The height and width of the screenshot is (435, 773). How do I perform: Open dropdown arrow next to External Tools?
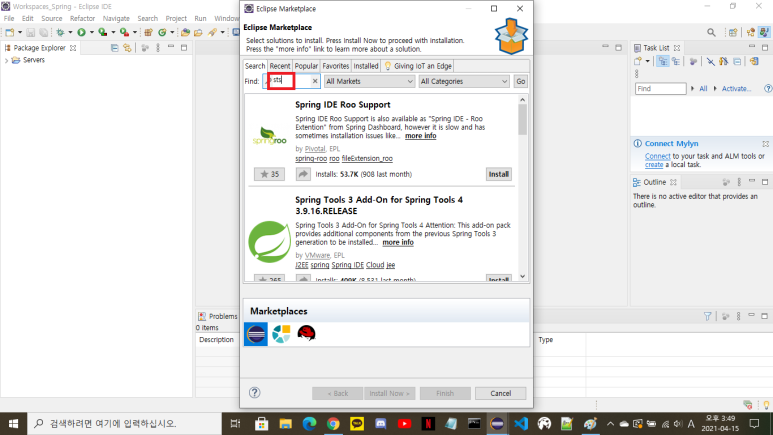pos(135,33)
